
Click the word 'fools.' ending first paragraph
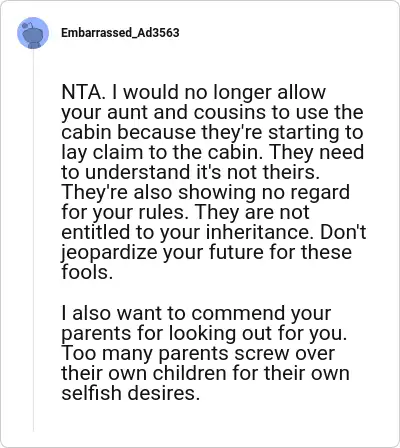tap(85, 272)
